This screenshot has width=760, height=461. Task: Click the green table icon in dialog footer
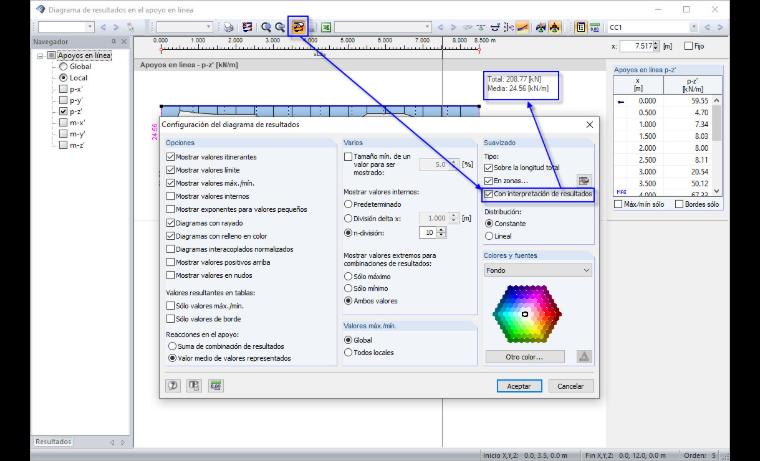click(216, 386)
